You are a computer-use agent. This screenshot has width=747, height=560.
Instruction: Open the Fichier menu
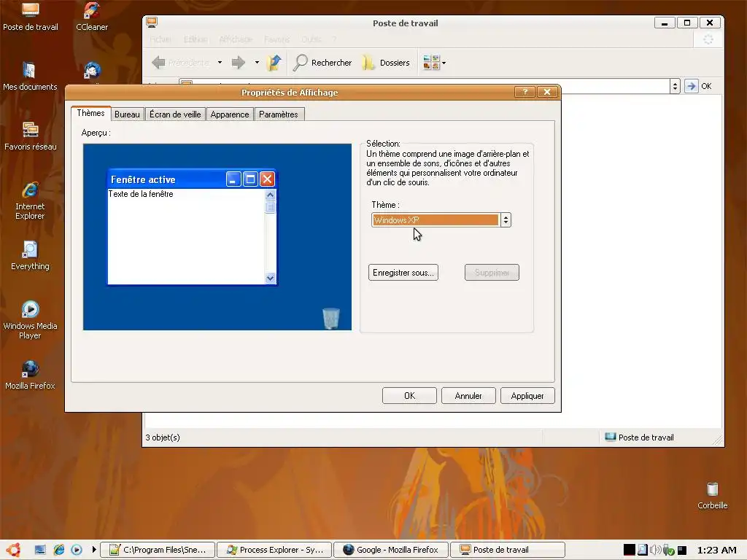[x=160, y=39]
